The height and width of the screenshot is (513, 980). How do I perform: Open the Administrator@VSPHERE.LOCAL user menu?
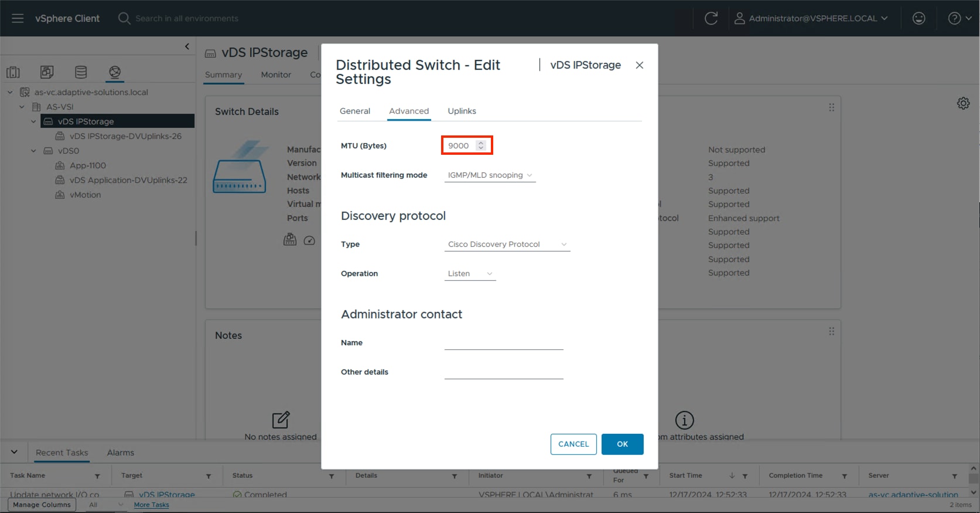coord(811,18)
